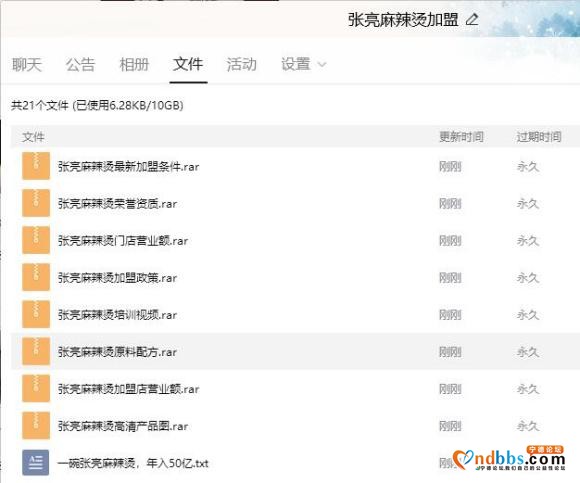Screen dimensions: 580x483
Task: Click 永久 expiry of 原料配方 row
Action: pos(528,352)
